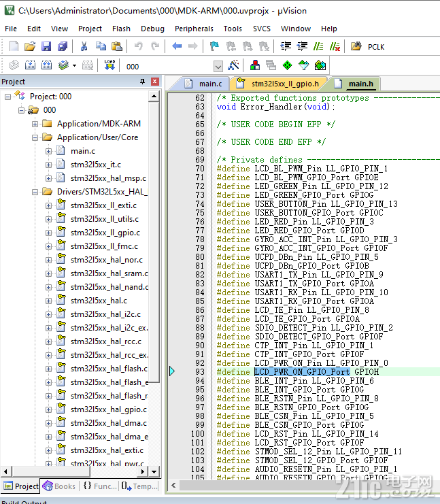Click the Copy icon
The height and width of the screenshot is (504, 440).
101,47
